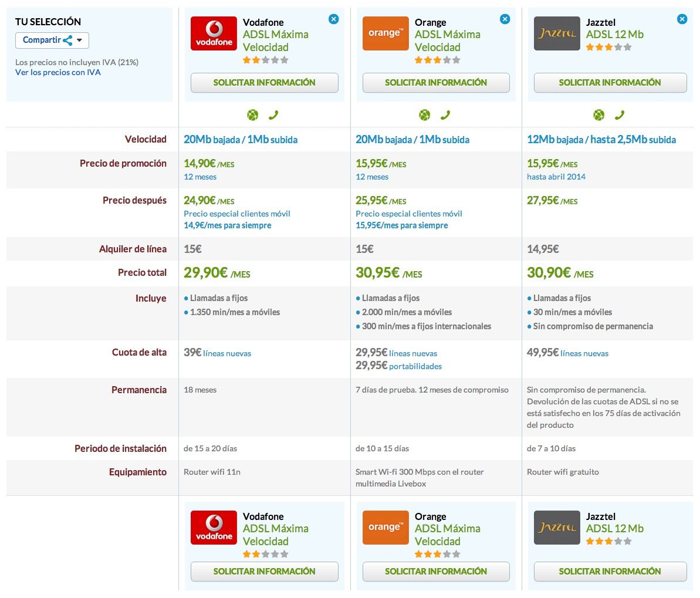Request information for Vodafone at top
Image resolution: width=700 pixels, height=598 pixels.
click(264, 83)
